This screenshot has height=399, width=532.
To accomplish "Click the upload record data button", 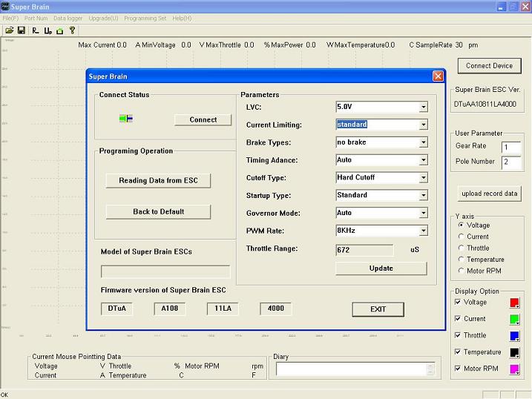I will (489, 194).
